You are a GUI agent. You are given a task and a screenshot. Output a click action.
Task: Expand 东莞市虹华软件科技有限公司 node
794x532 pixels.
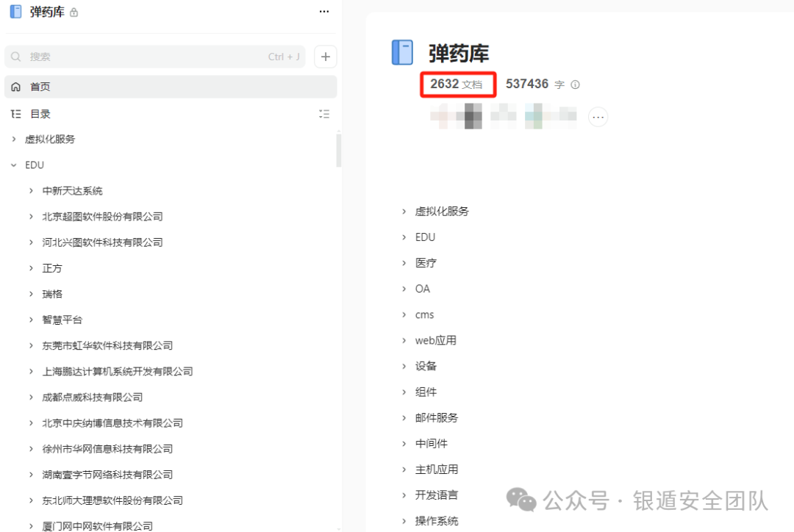click(x=31, y=345)
